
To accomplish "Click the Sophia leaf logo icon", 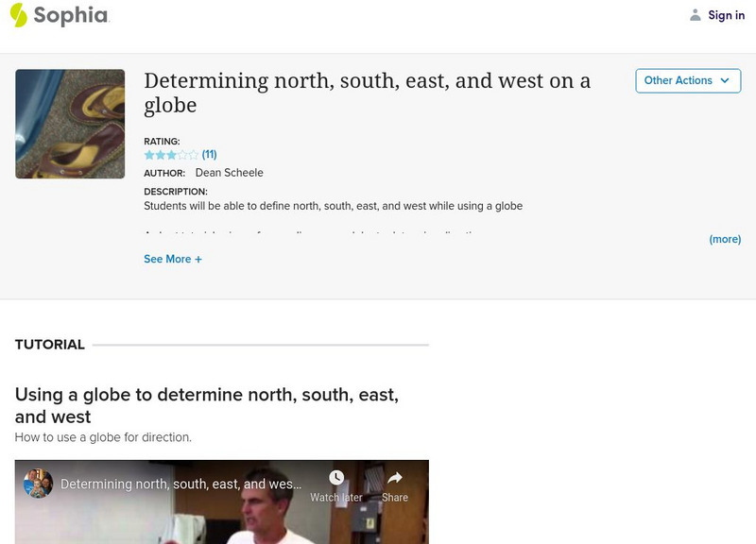I will point(17,15).
